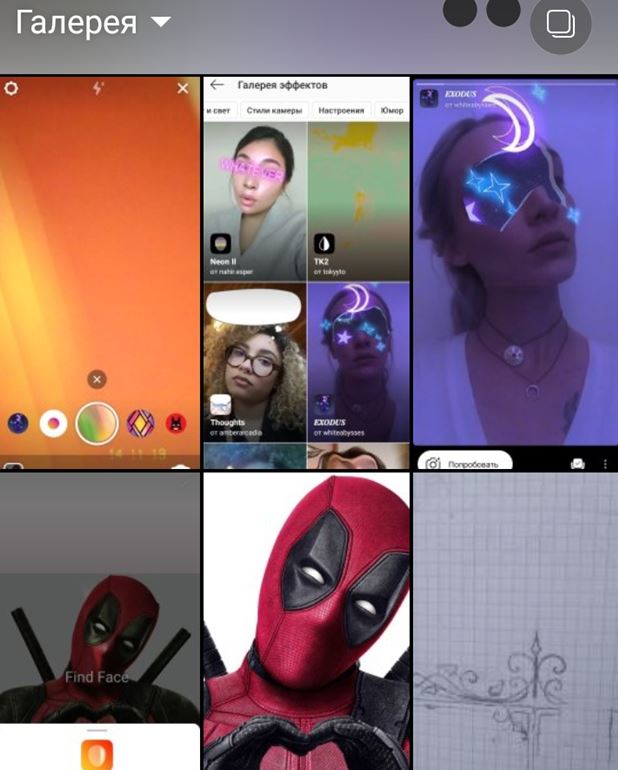
Task: Click the send icon next to Попробовать
Action: (578, 464)
